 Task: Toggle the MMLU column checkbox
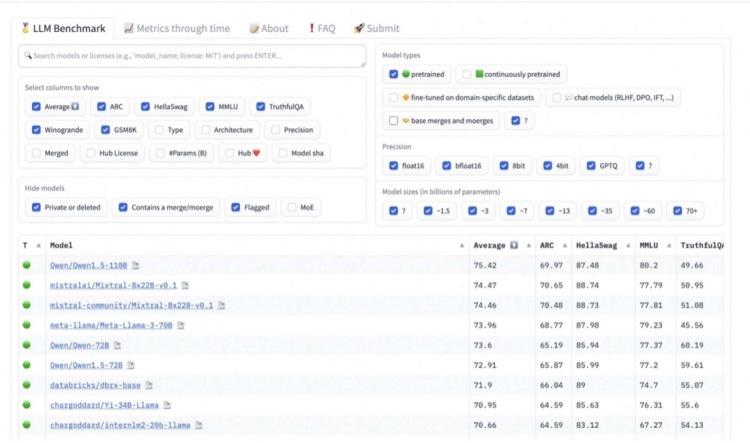coord(210,106)
